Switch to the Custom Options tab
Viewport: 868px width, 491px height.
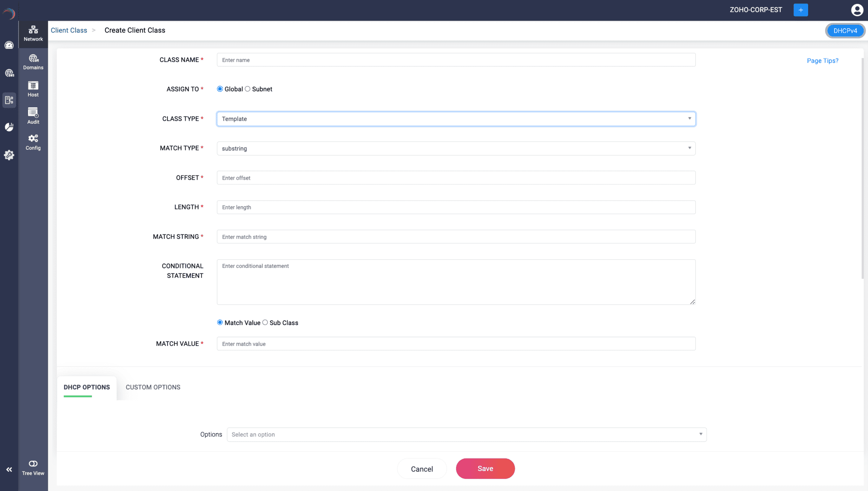tap(153, 387)
